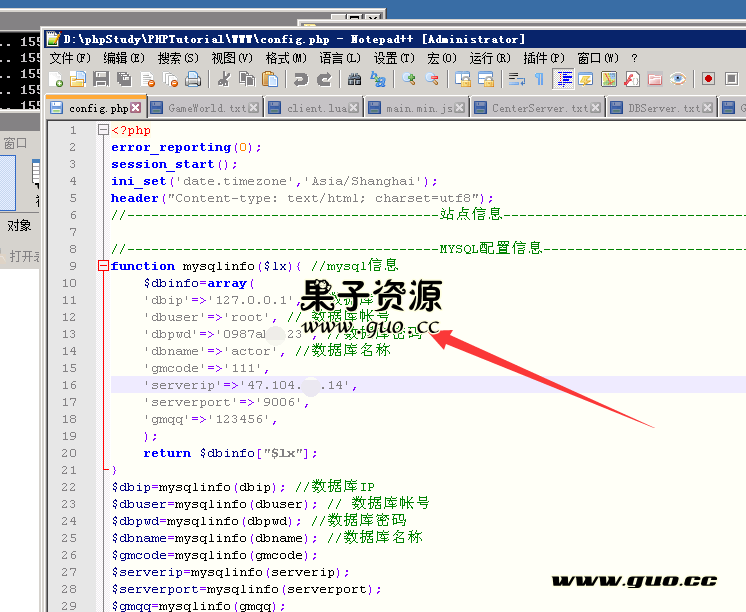Click the session_start() code on line 3
Viewport: 746px width, 612px height.
point(174,165)
